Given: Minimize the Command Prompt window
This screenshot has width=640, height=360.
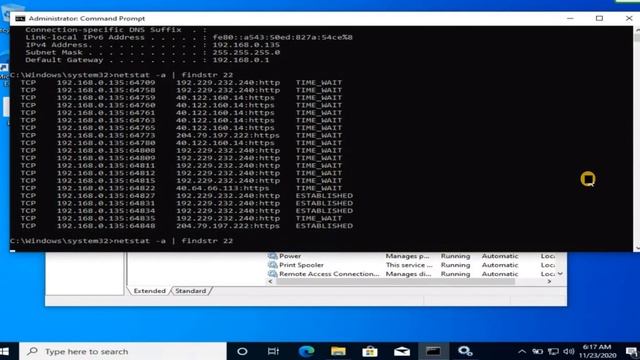Looking at the screenshot, I should click(x=570, y=18).
